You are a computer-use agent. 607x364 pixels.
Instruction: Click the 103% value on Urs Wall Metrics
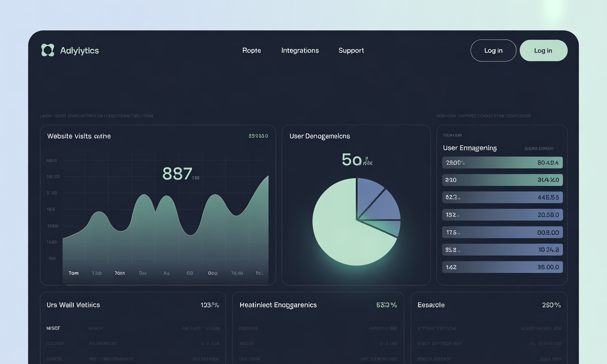point(210,305)
